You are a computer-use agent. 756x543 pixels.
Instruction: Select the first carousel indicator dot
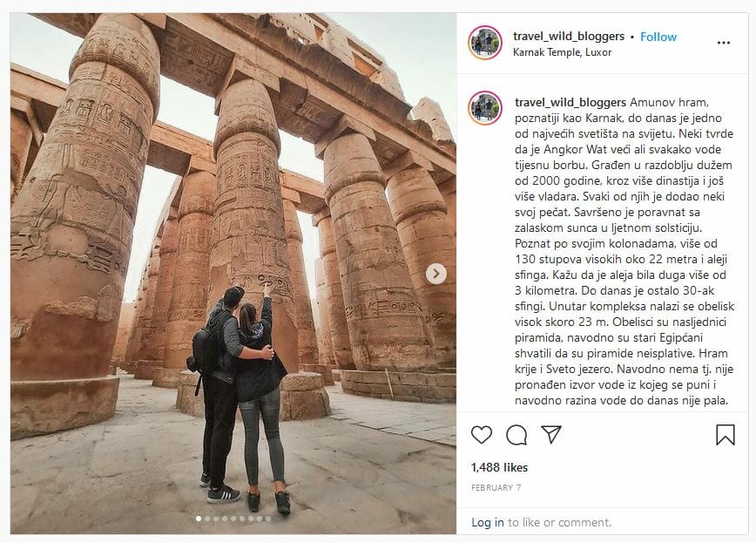click(x=199, y=519)
